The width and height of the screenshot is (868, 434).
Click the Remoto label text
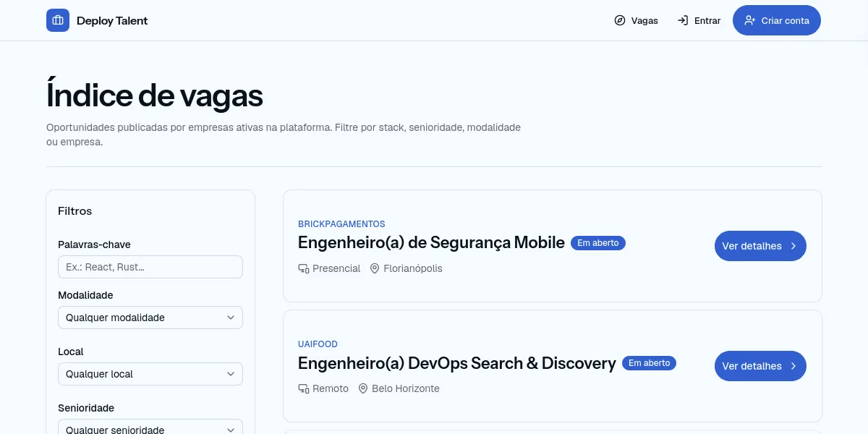click(x=331, y=388)
